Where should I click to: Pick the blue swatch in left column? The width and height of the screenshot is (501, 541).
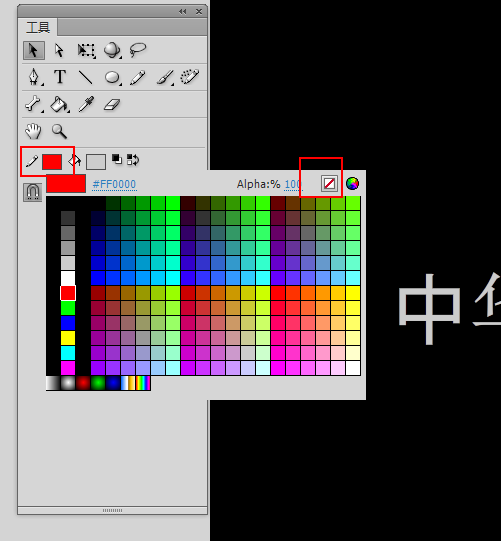68,323
